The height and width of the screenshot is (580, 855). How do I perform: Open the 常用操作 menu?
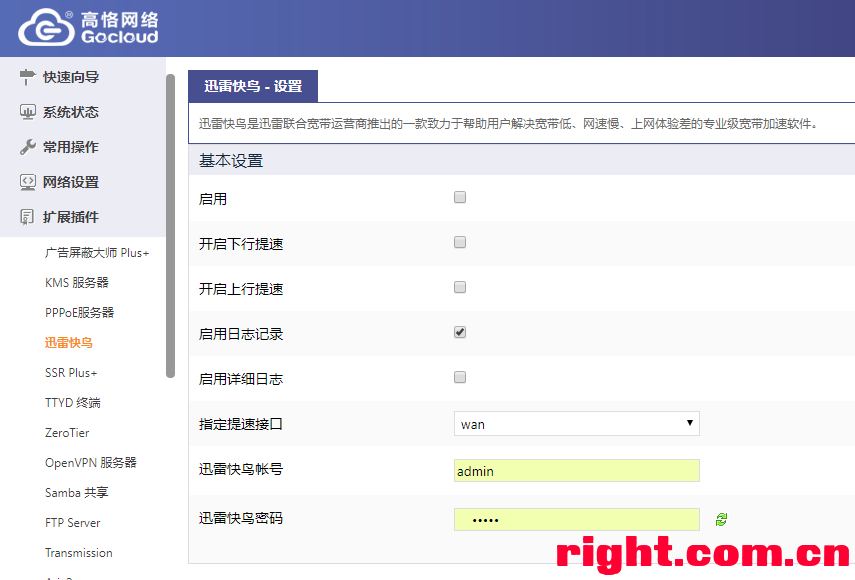point(71,147)
